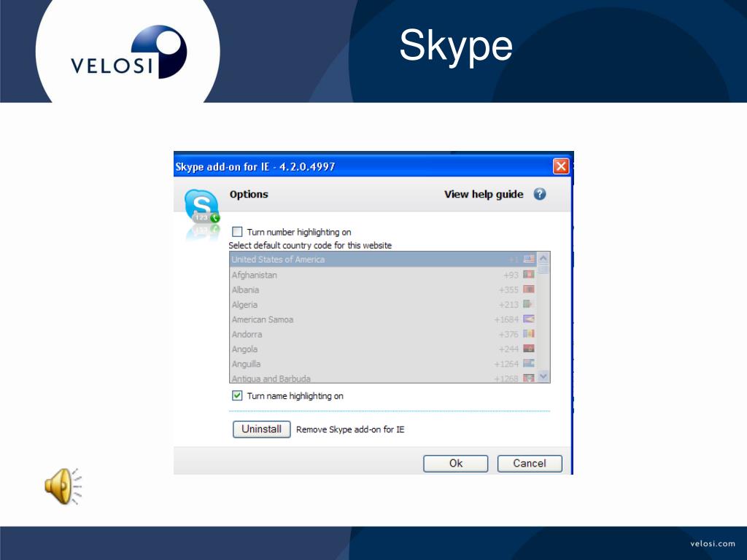Select Andorra in the country list
Viewport: 747px width, 560px height.
[384, 334]
